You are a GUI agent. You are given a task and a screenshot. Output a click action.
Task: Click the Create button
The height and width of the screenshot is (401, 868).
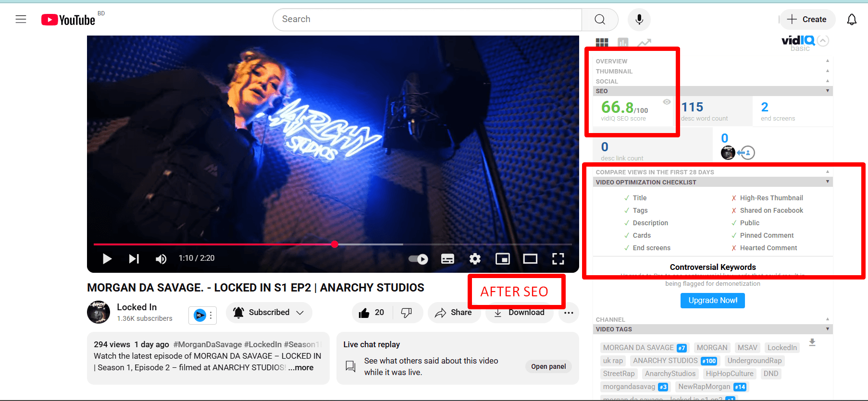pos(807,19)
